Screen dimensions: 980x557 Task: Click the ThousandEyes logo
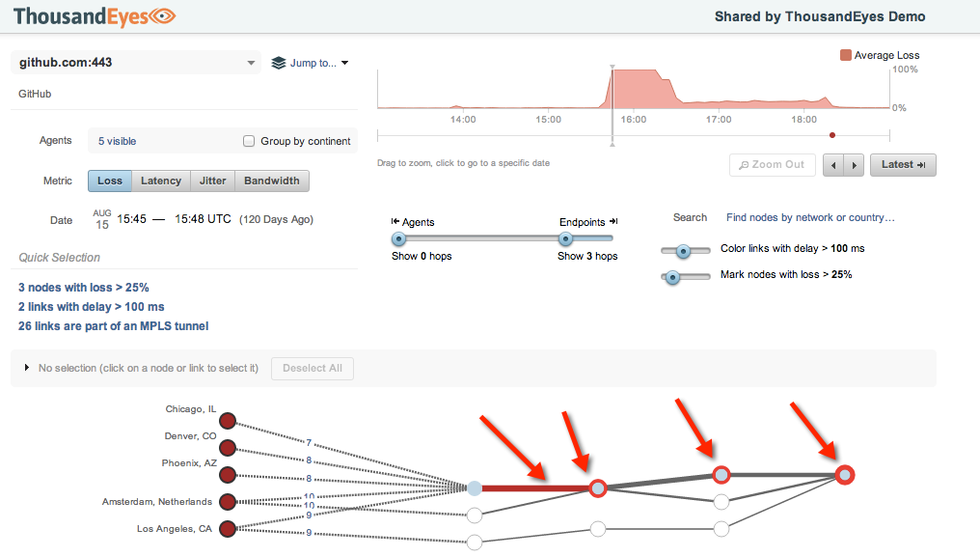[x=95, y=16]
